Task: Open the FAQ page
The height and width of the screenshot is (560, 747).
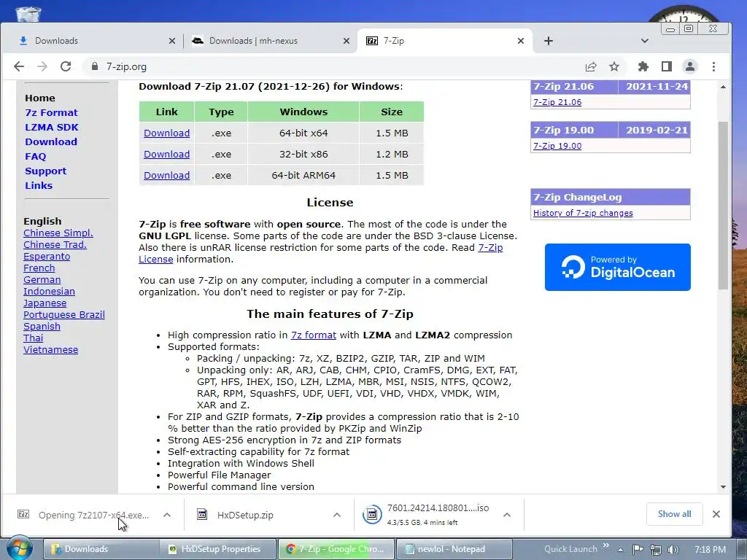Action: click(35, 157)
